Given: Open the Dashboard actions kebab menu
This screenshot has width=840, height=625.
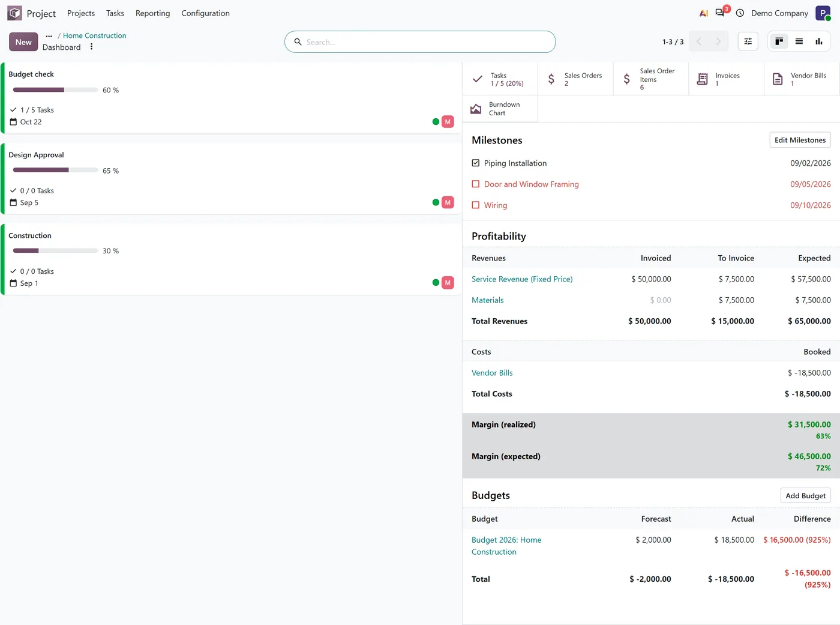Looking at the screenshot, I should click(91, 47).
